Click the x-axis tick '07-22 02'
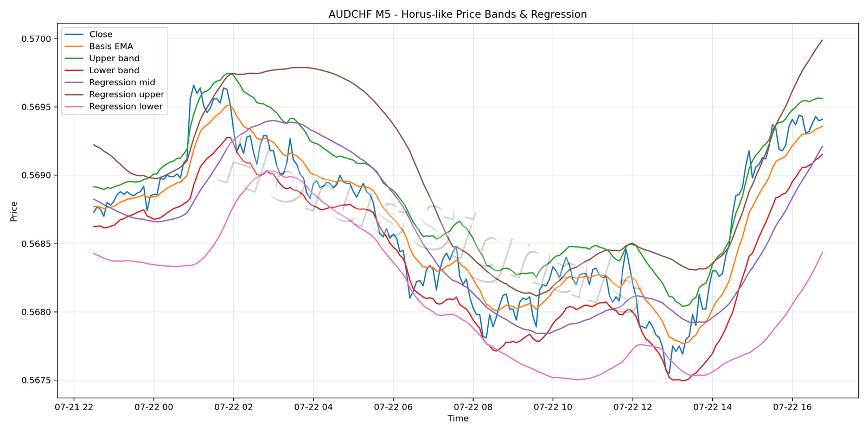 tap(233, 406)
